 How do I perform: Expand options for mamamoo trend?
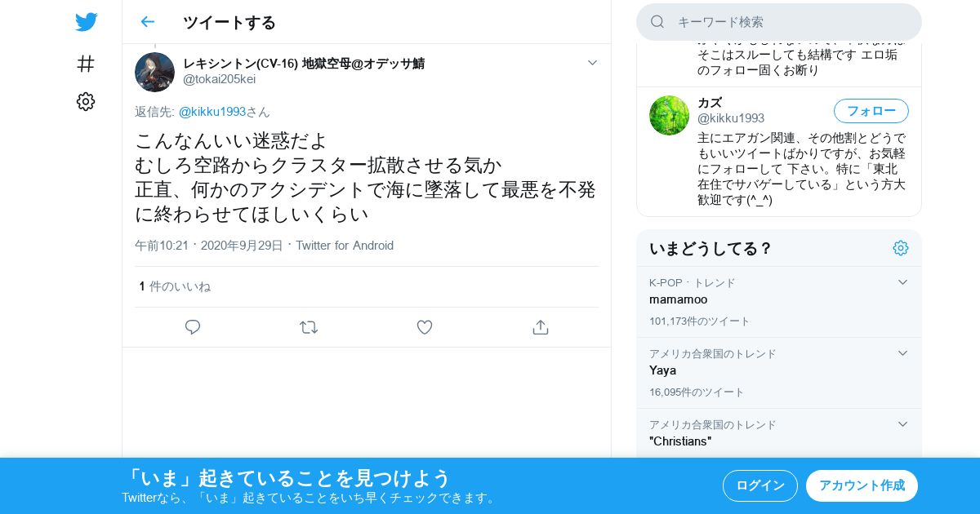[x=902, y=282]
